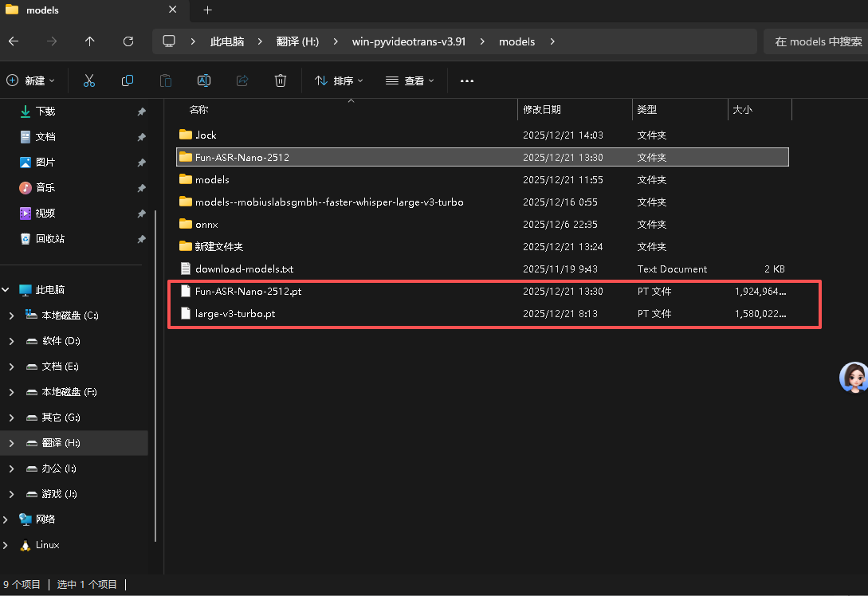
Task: Refresh the current folder view
Action: tap(128, 41)
